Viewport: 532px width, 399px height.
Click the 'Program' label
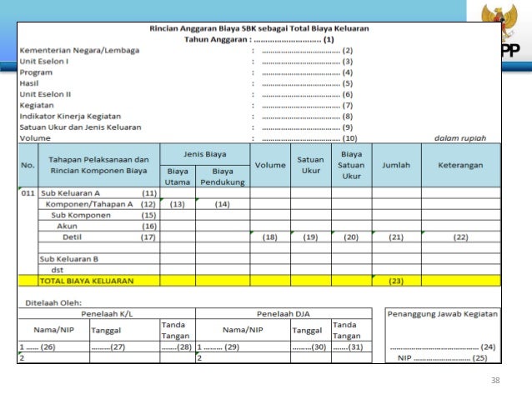(36, 72)
